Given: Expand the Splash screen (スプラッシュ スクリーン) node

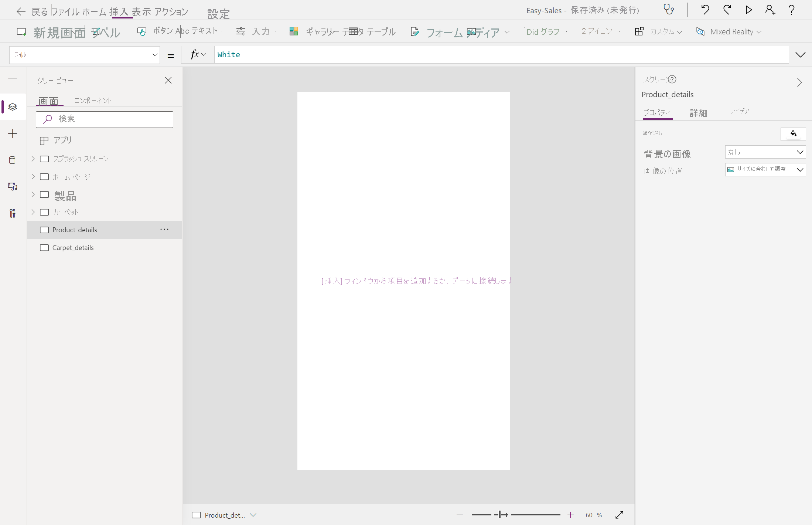Looking at the screenshot, I should click(33, 159).
